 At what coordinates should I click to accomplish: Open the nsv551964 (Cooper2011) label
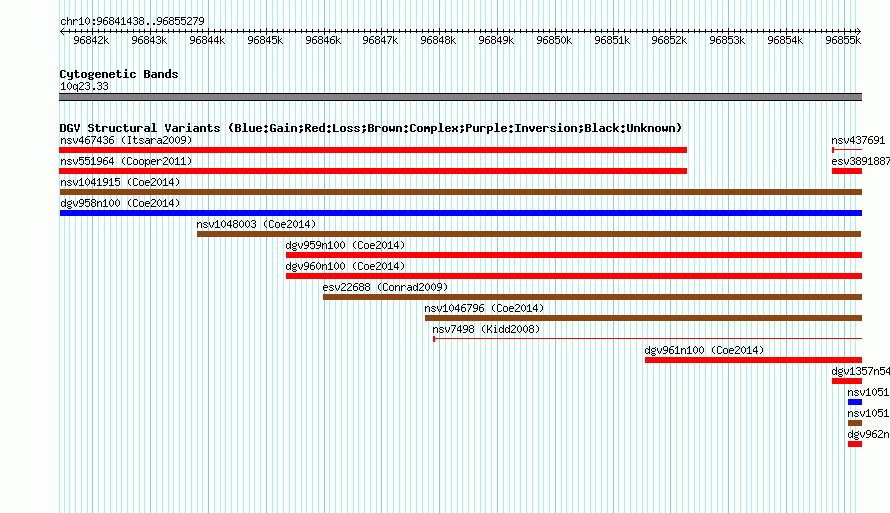(x=126, y=161)
